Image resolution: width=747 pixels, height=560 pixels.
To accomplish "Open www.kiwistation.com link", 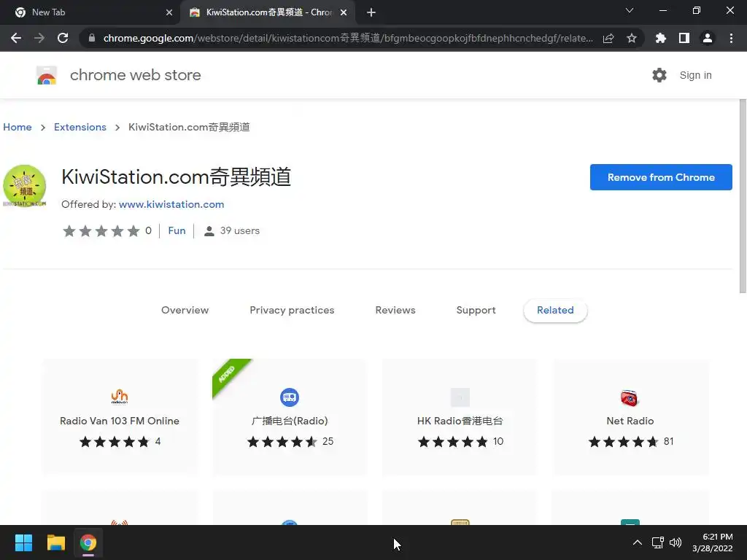I will (171, 204).
